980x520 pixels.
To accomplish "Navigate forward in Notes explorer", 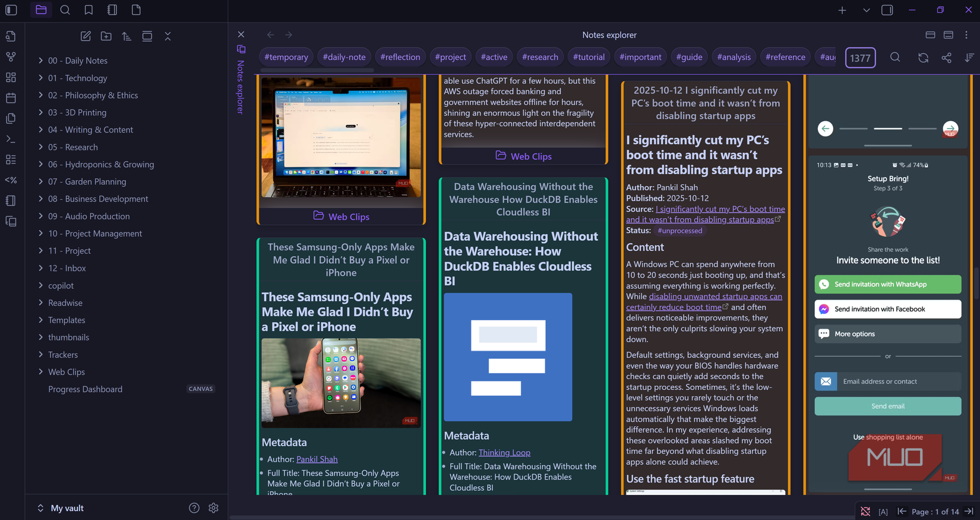I will coord(289,35).
